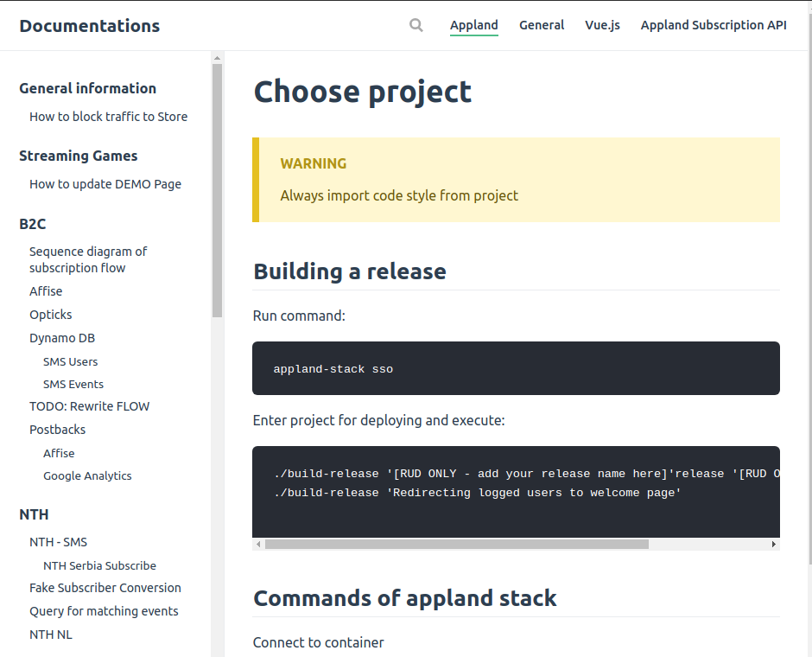The image size is (812, 657).
Task: Click the sidebar scrollbar up arrow
Action: coord(217,58)
